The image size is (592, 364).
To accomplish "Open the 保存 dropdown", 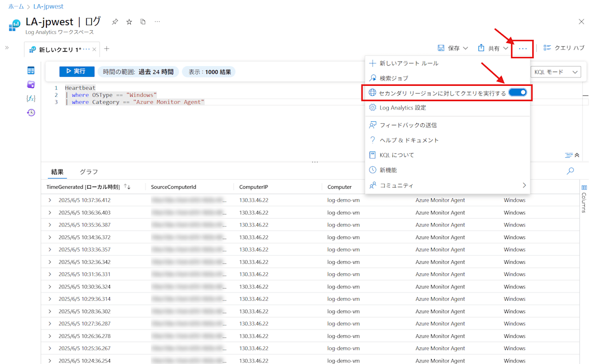I will [453, 48].
